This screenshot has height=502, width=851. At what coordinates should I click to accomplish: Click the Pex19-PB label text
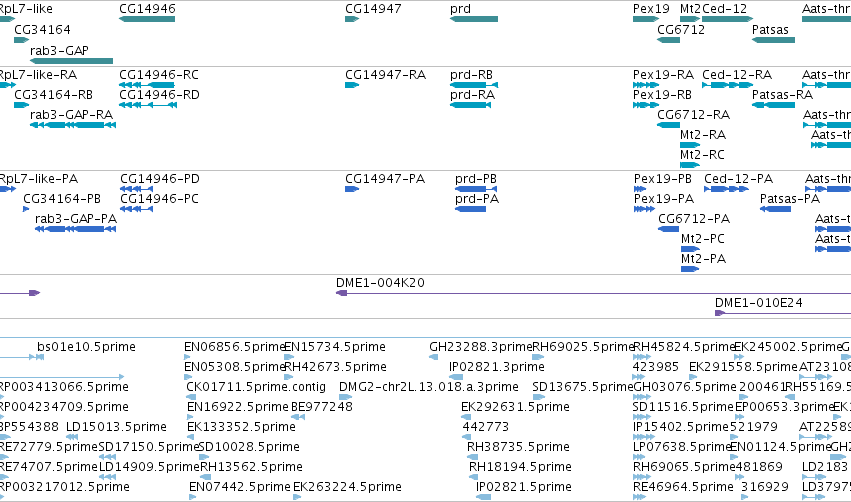[x=663, y=179]
